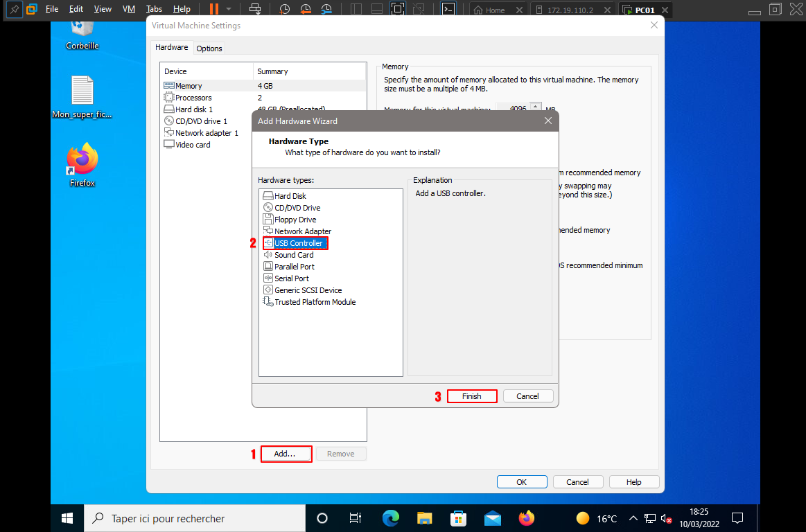Open the power options dropdown arrow

[229, 10]
